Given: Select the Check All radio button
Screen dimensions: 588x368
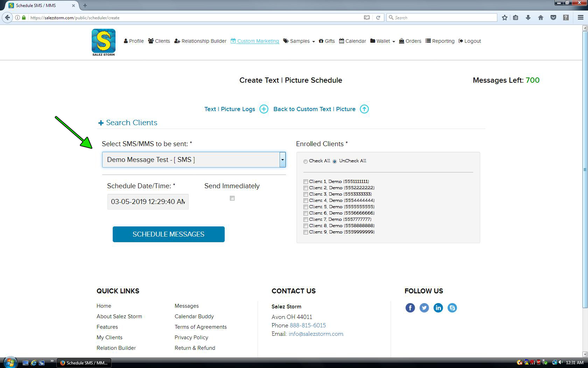Looking at the screenshot, I should click(x=306, y=161).
